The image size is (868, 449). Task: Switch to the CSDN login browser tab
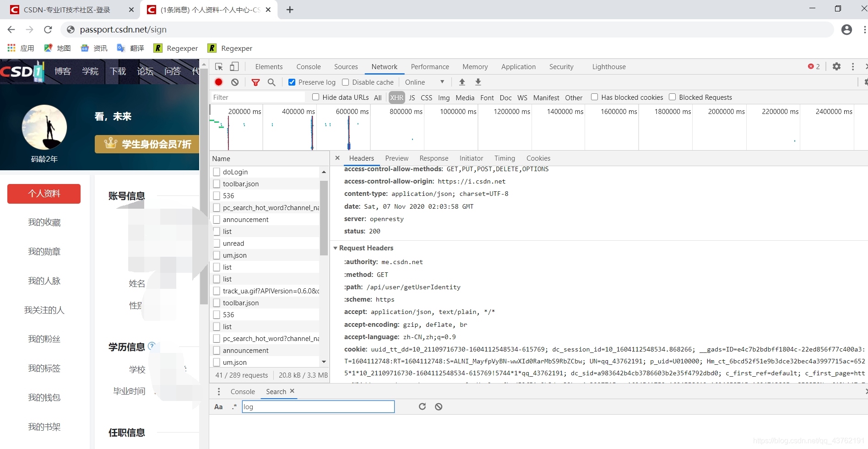(x=70, y=10)
